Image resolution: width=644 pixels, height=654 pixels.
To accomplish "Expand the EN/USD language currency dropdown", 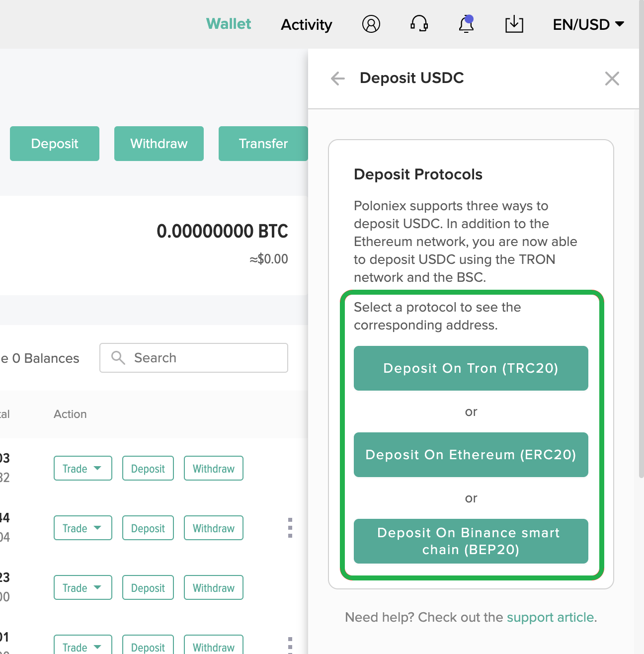I will (x=588, y=24).
